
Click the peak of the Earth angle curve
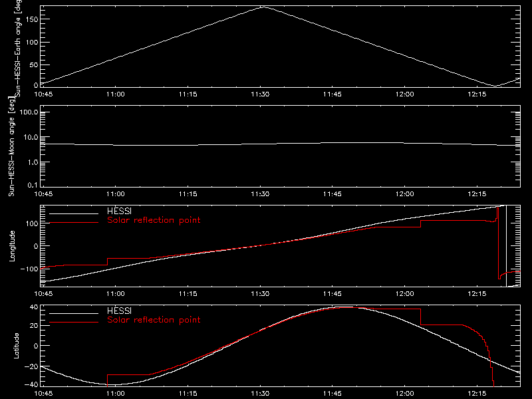pyautogui.click(x=264, y=7)
